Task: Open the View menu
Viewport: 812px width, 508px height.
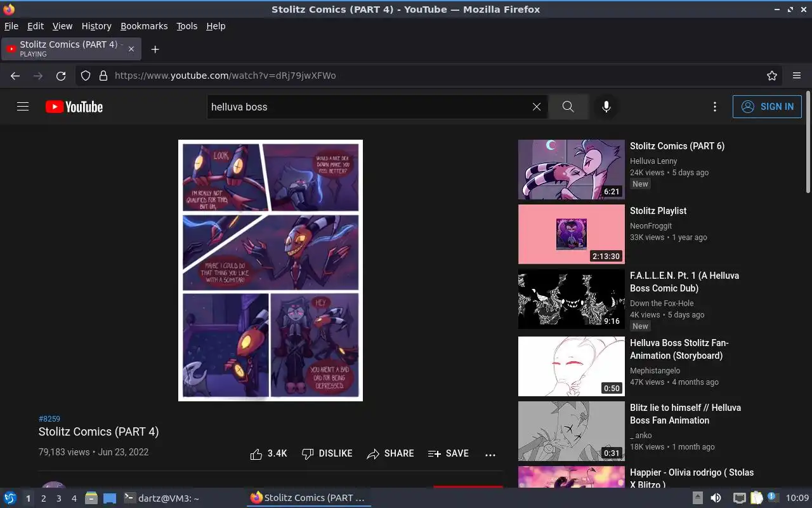Action: pyautogui.click(x=62, y=26)
